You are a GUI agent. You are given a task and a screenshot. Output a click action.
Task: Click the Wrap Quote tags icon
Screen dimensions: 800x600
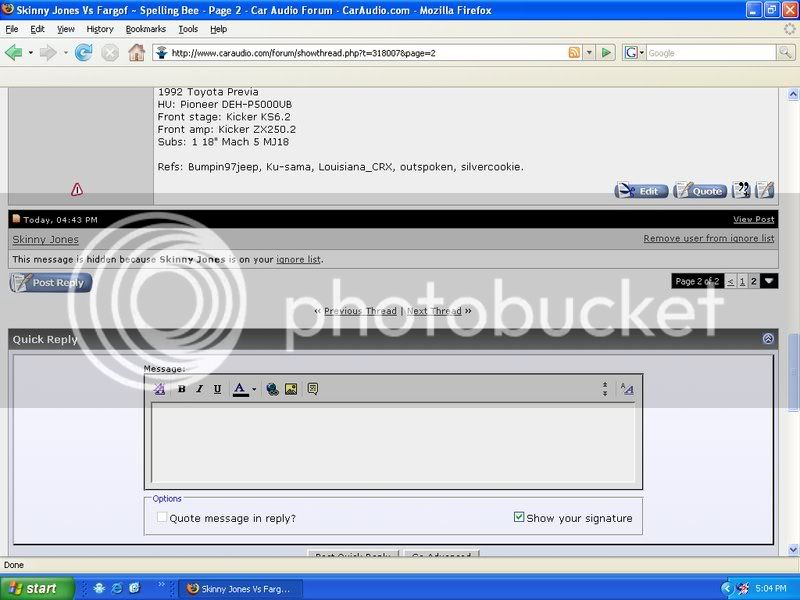tap(313, 389)
